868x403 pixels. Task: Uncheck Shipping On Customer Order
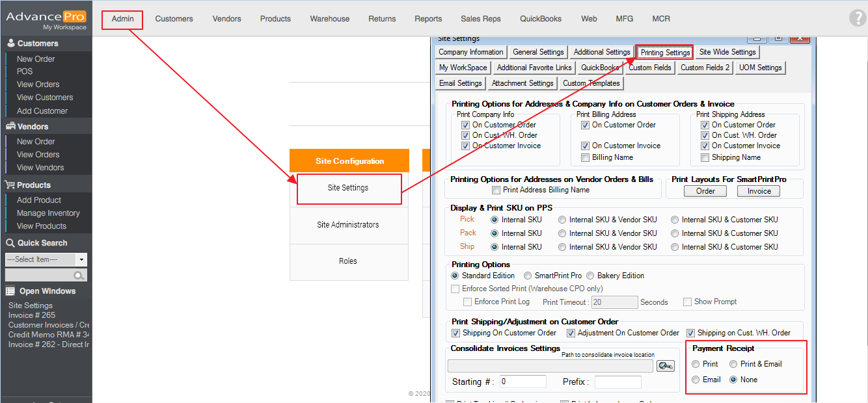456,333
